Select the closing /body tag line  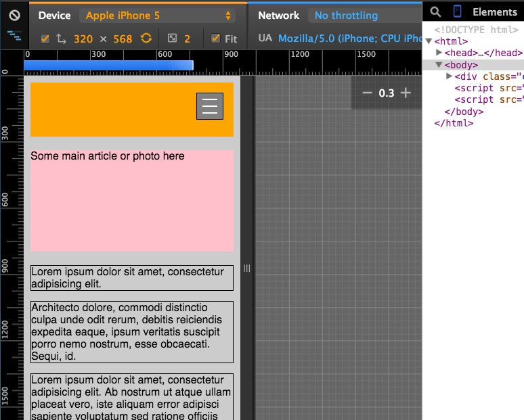[x=464, y=112]
